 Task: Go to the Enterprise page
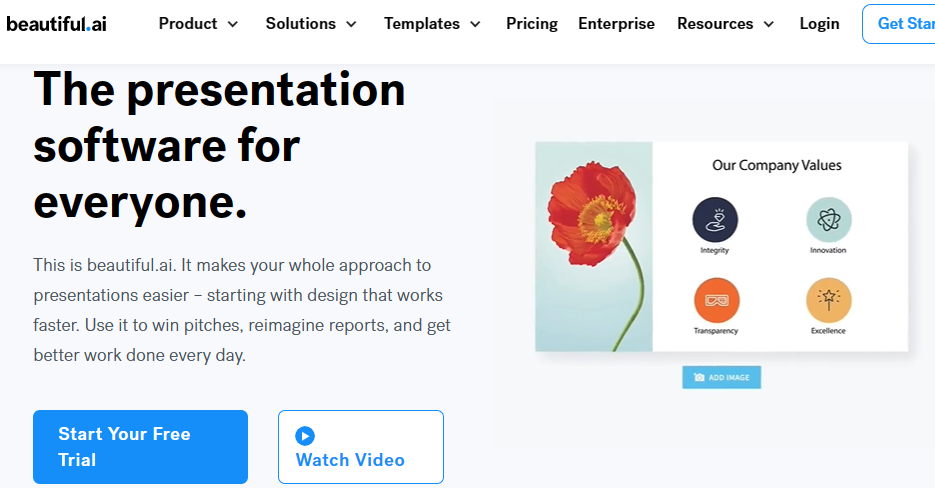coord(616,24)
